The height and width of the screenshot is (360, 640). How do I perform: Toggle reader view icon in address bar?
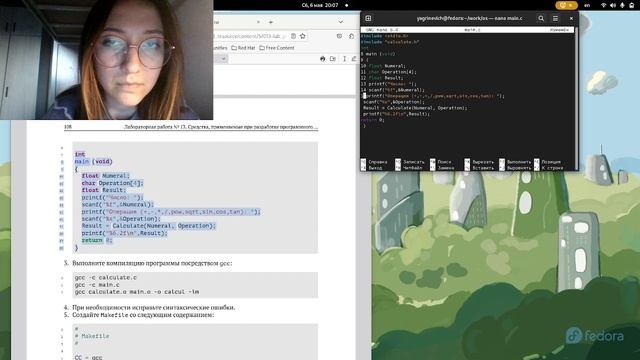tap(293, 36)
